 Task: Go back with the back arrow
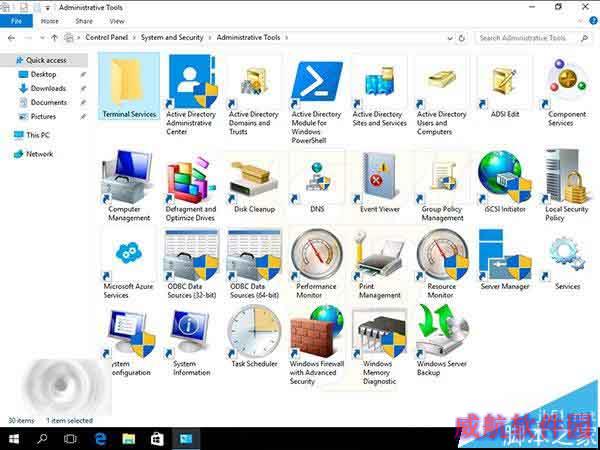click(11, 38)
